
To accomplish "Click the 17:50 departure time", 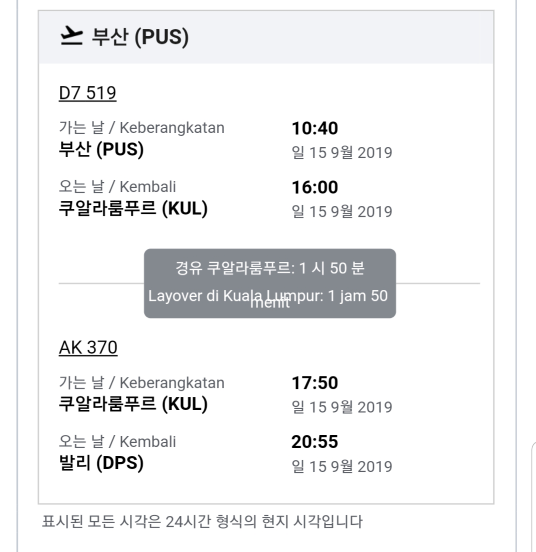I will tap(315, 383).
